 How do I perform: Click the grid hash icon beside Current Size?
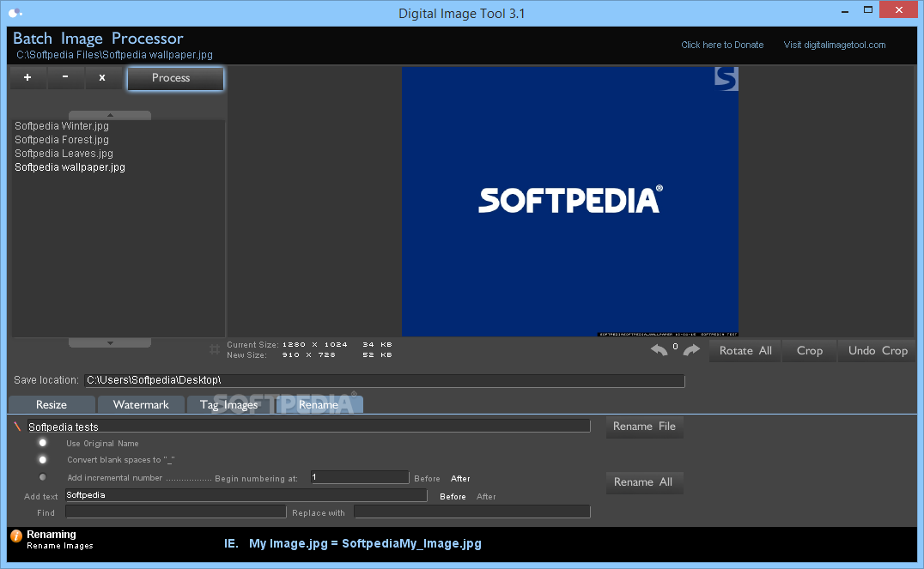215,350
